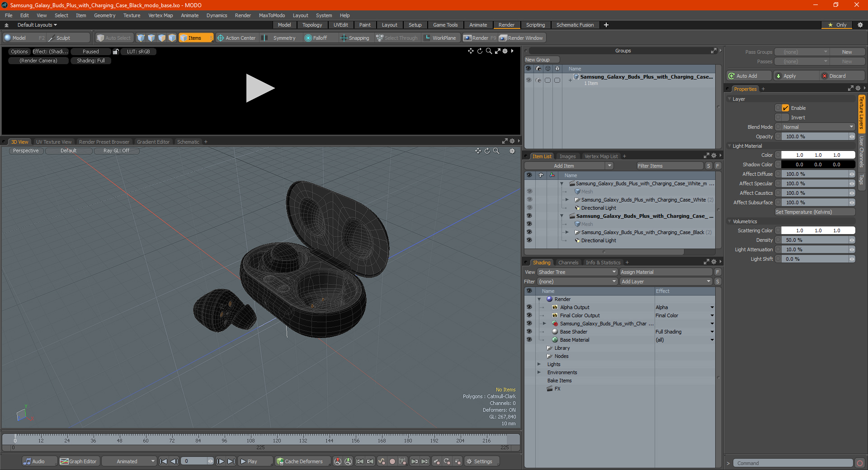
Task: Switch to the Images tab
Action: click(567, 156)
